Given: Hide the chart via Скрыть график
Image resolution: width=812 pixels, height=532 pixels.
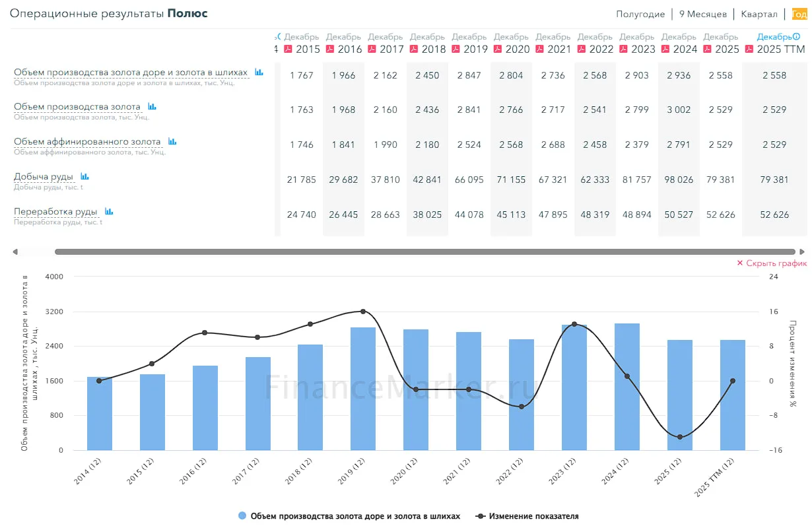Looking at the screenshot, I should (772, 263).
